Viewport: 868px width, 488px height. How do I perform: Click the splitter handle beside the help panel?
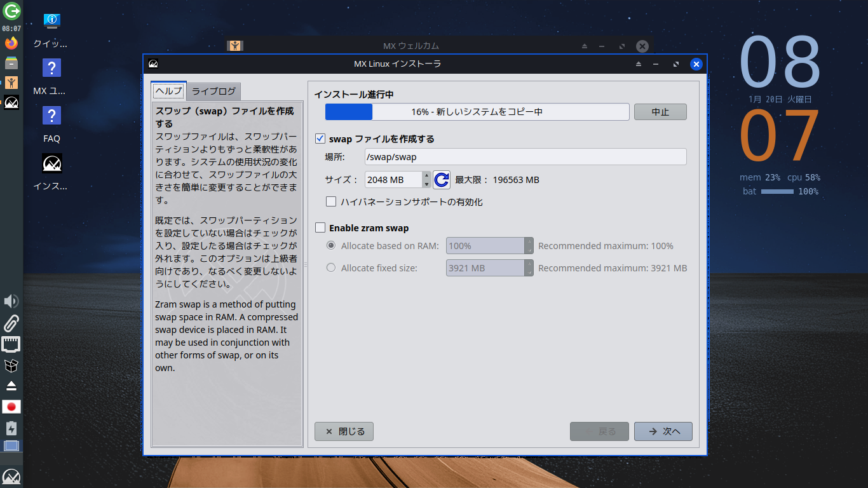click(x=305, y=264)
